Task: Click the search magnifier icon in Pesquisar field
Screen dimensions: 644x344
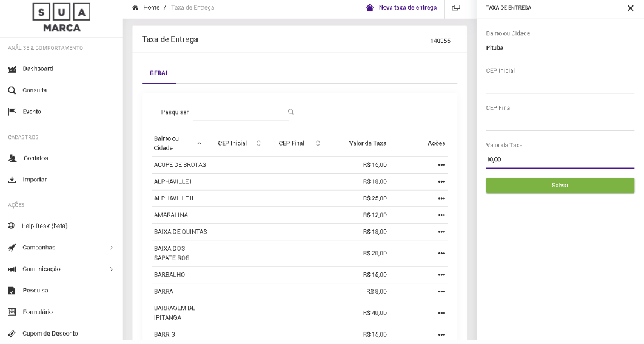Action: pos(290,112)
